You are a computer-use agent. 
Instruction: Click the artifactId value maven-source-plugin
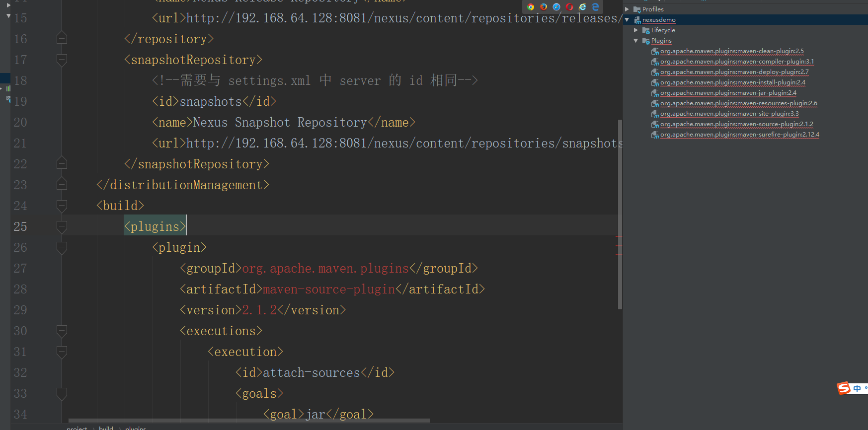tap(329, 289)
